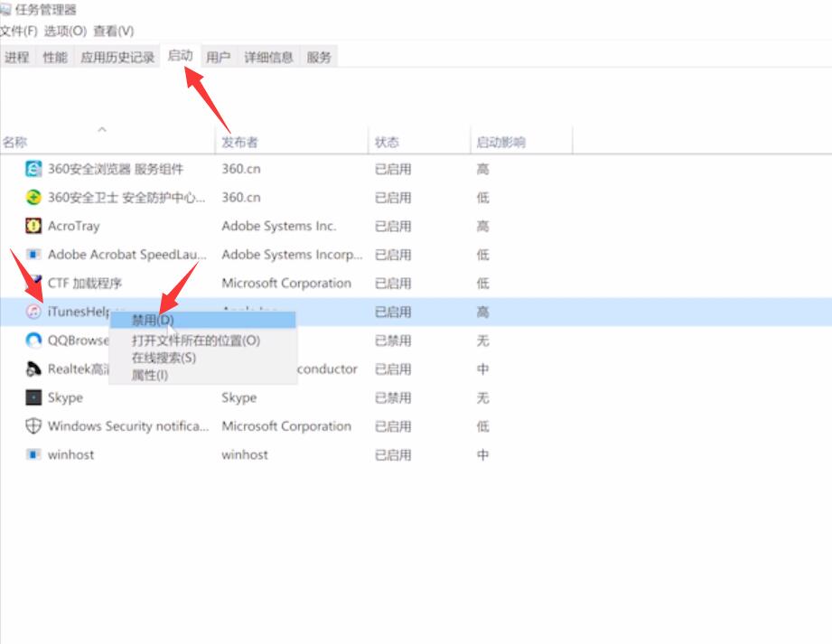Select the CTF 加载程序 row name
This screenshot has width=832, height=644.
(x=85, y=284)
